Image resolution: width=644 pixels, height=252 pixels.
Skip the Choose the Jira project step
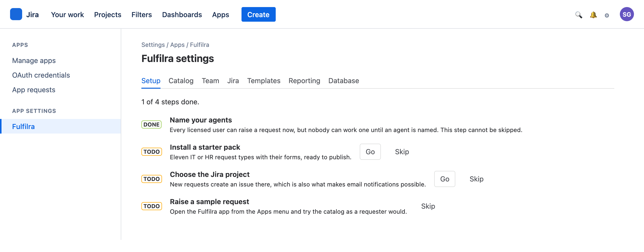pos(476,179)
